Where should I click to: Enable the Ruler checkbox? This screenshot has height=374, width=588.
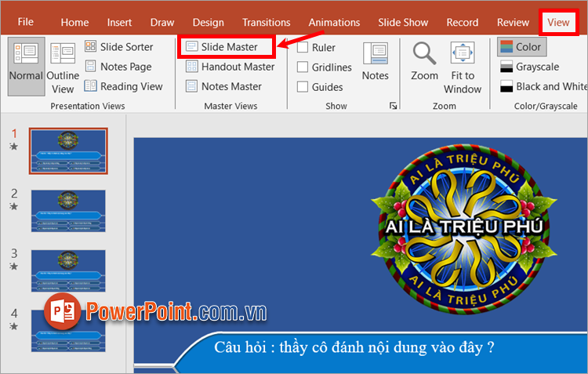click(x=303, y=47)
